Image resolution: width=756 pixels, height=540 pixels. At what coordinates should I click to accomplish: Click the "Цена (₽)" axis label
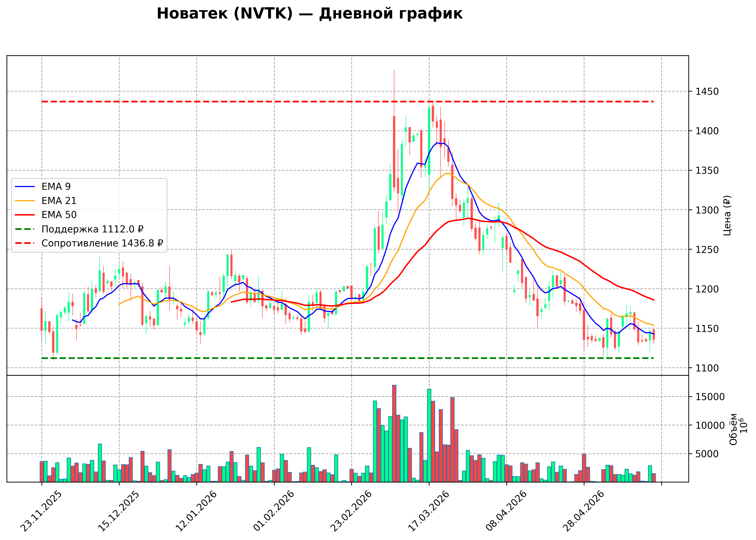click(727, 216)
